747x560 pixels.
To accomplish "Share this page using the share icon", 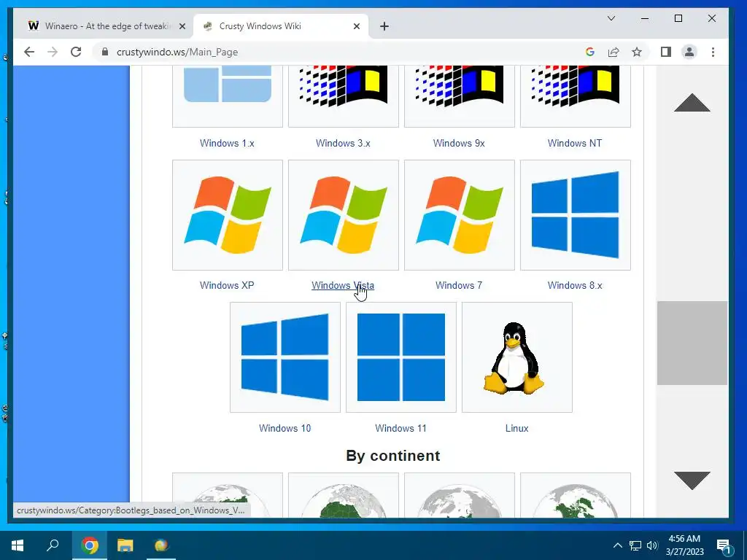I will (613, 52).
